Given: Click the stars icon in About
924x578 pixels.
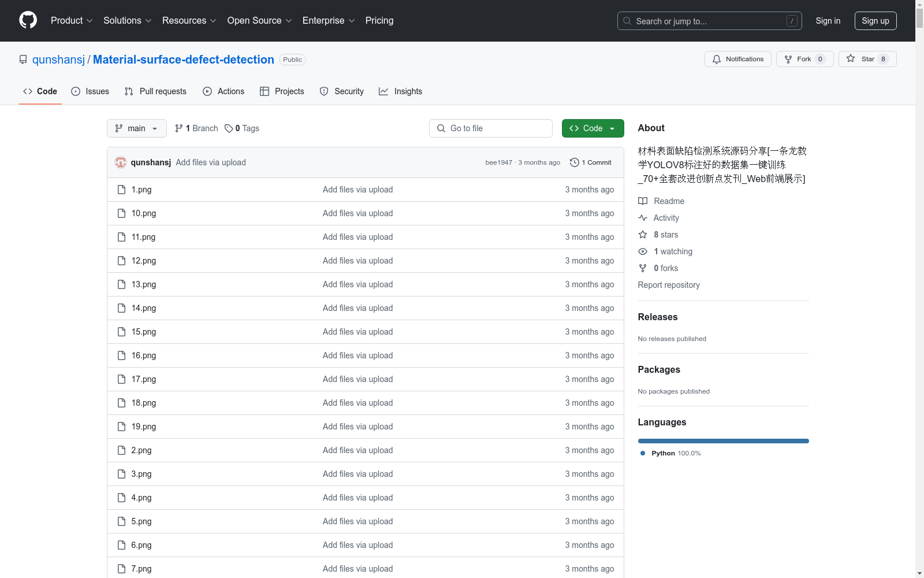Looking at the screenshot, I should [643, 235].
